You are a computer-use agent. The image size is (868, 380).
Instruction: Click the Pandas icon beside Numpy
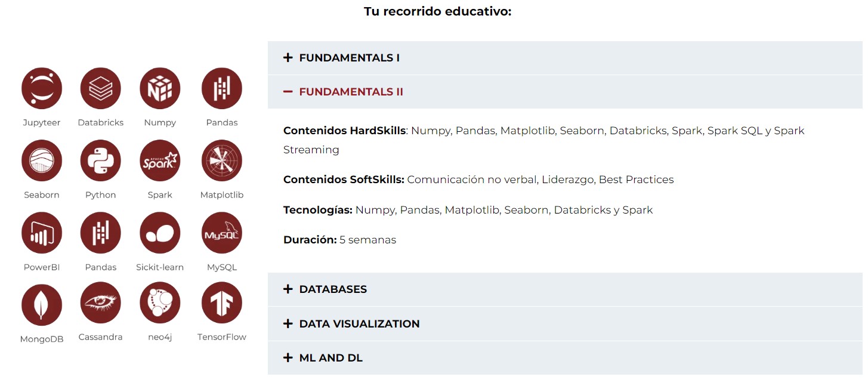(222, 88)
